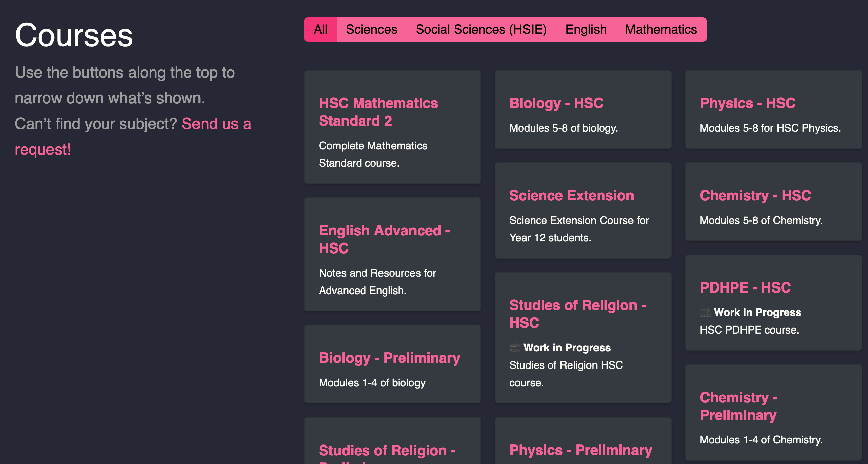
Task: Open the Biology - HSC course
Action: point(556,103)
